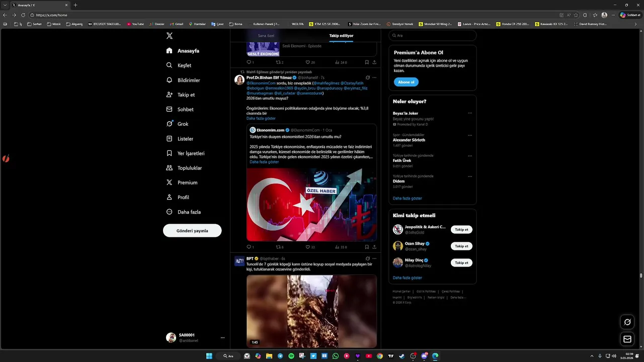Open SA00001 account options menu
The image size is (644, 362).
click(x=222, y=338)
